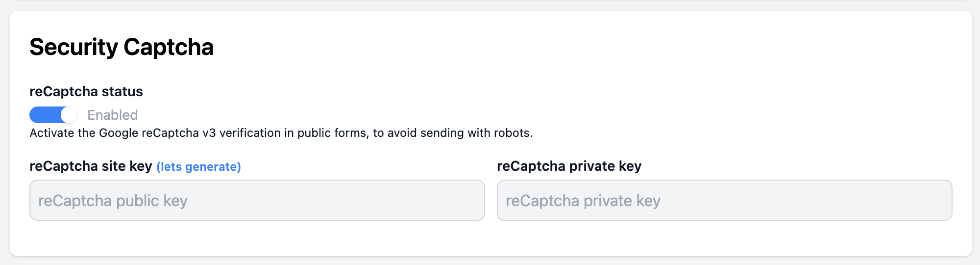Click the white knob of the status toggle
Viewport: 980px width, 265px height.
[x=69, y=115]
